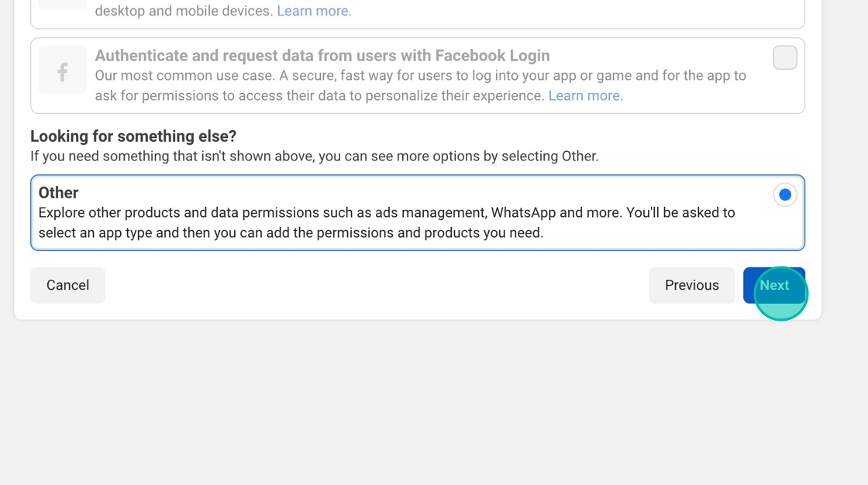Select the Facebook Login use case radio button
Screen dimensions: 868x485
tap(784, 58)
